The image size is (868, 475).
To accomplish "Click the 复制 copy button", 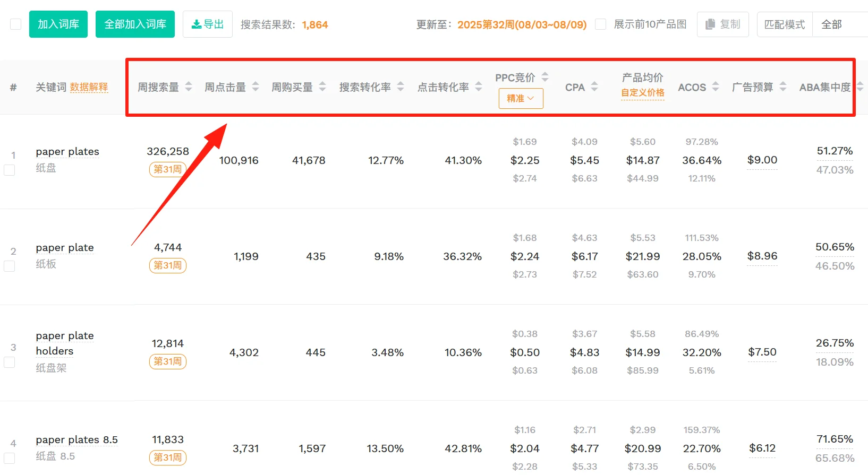I will point(723,24).
